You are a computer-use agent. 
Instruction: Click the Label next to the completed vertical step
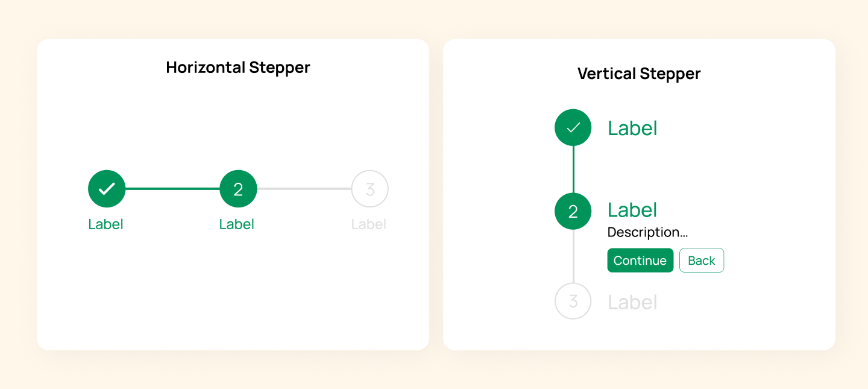coord(632,127)
